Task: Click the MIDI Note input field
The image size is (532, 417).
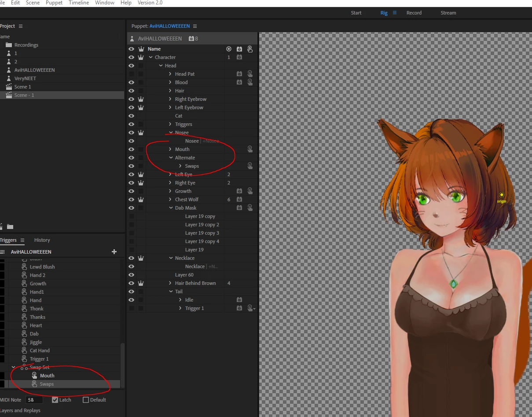Action: (x=34, y=400)
